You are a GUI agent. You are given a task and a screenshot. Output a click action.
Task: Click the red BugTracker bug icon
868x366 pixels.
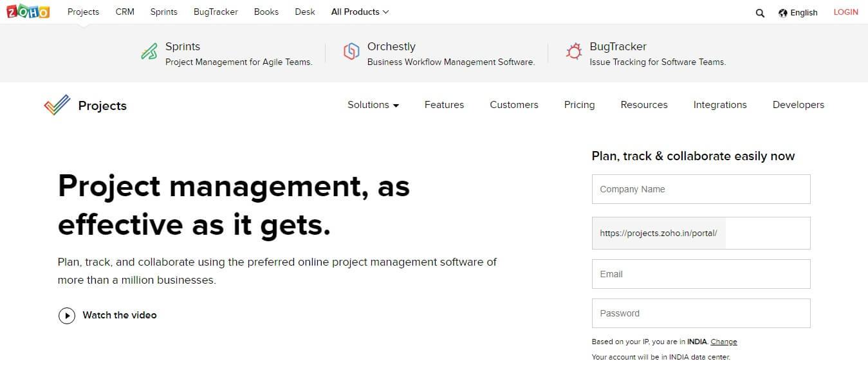[x=573, y=52]
